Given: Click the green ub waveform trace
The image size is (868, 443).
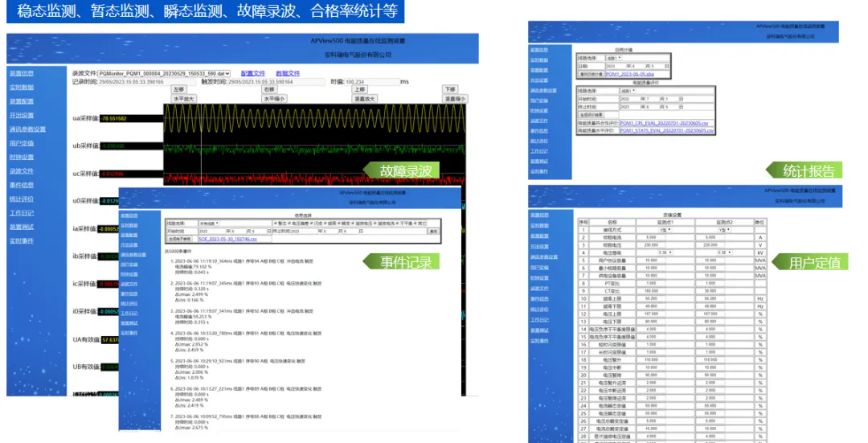Looking at the screenshot, I should pyautogui.click(x=314, y=149).
